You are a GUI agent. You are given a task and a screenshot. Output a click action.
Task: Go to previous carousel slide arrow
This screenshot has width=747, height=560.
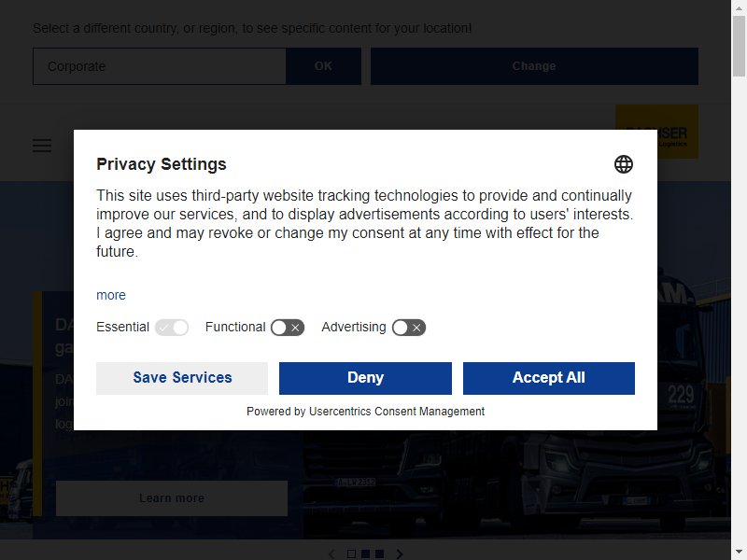pos(331,553)
